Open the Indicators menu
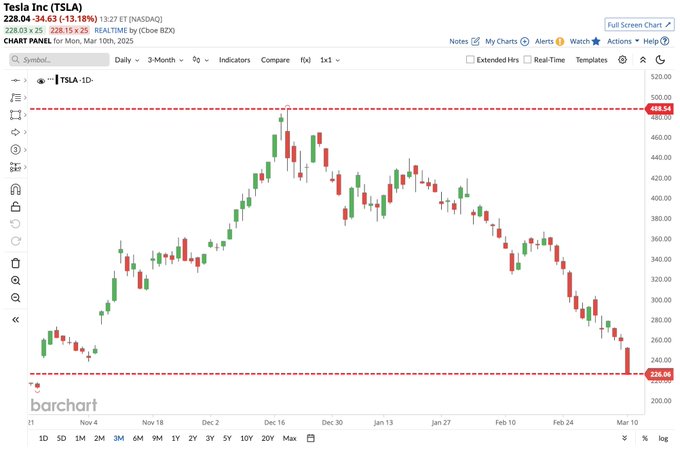The height and width of the screenshot is (453, 680). click(234, 60)
